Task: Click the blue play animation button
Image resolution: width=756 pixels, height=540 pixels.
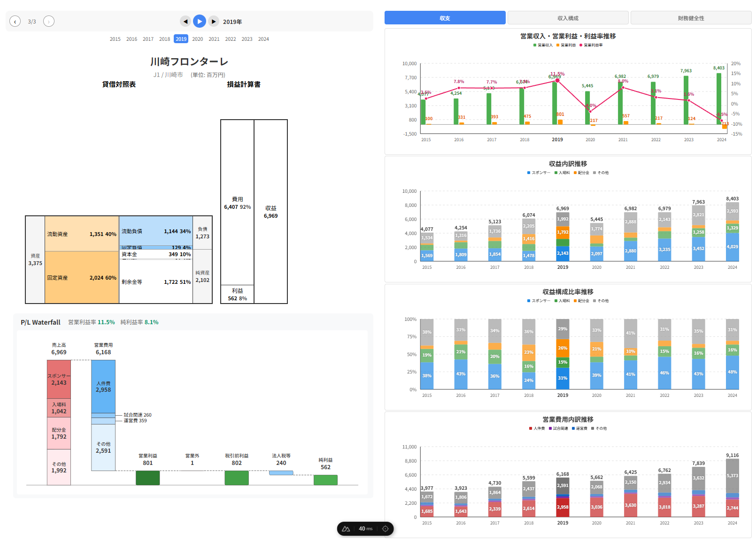Action: tap(200, 21)
